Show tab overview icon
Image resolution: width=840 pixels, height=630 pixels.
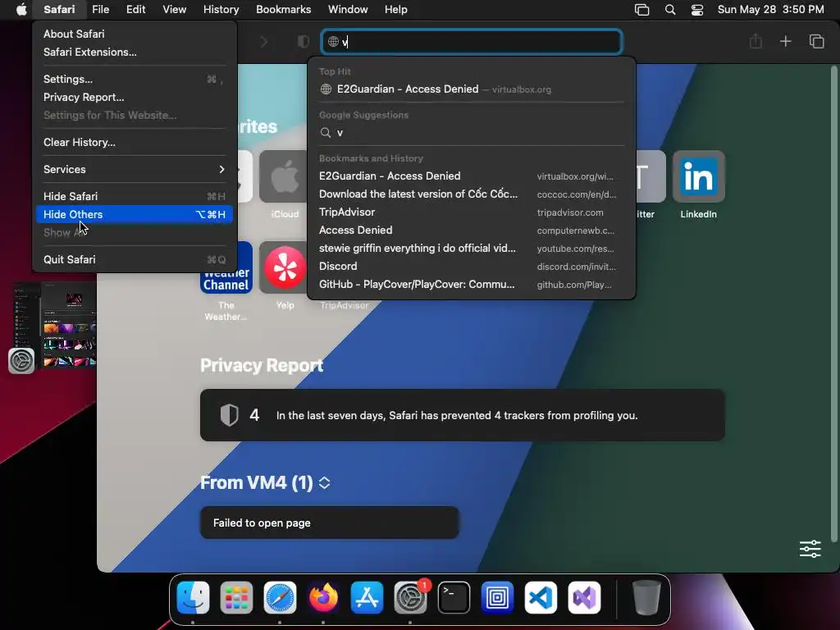pyautogui.click(x=816, y=41)
